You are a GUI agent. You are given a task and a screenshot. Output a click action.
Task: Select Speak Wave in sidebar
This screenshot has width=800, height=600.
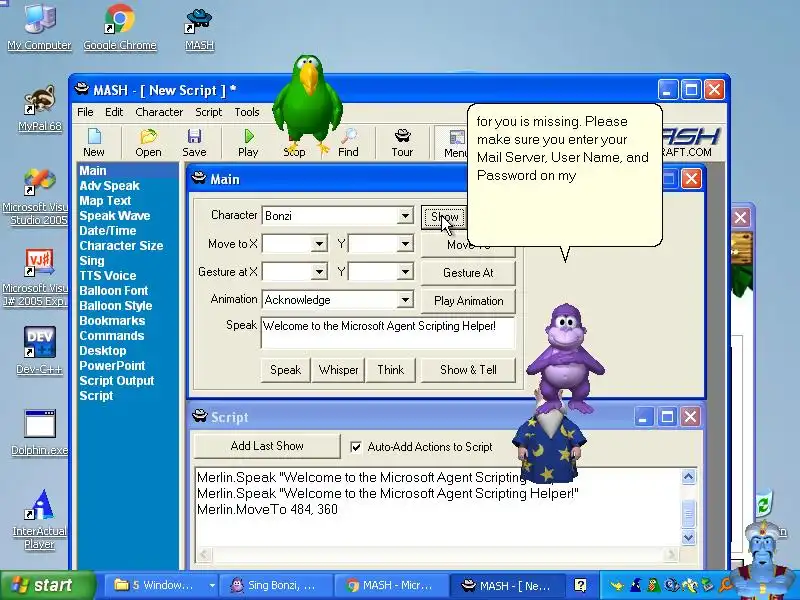pos(115,216)
